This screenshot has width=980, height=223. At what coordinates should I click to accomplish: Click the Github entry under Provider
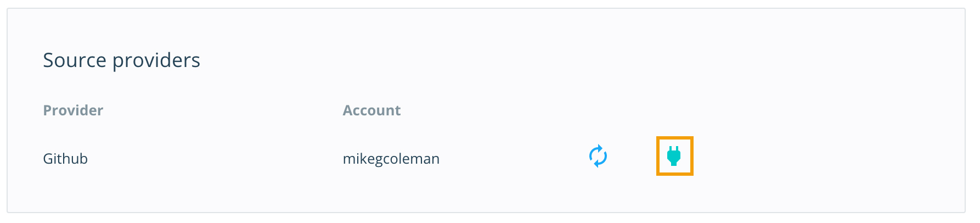[x=65, y=159]
